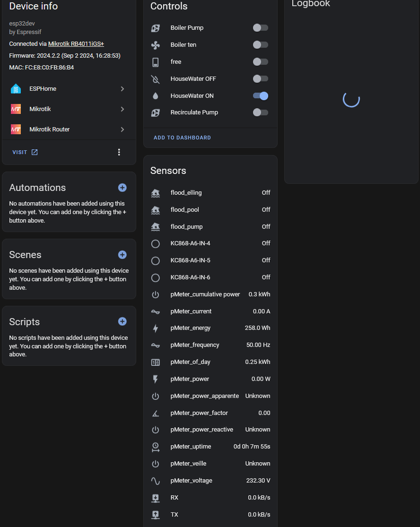Click the Boiler Pump icon
This screenshot has height=527, width=420.
click(155, 28)
